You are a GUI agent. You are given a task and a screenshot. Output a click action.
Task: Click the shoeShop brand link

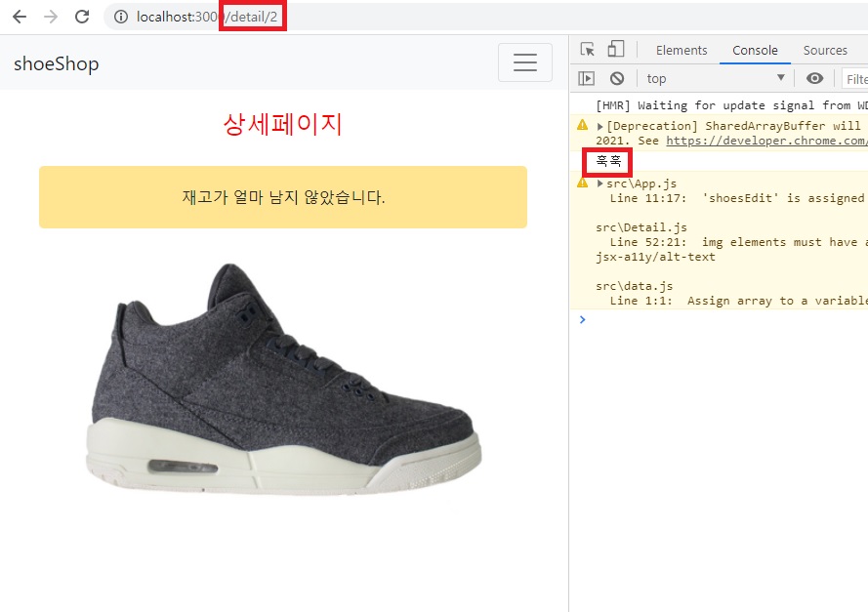tap(56, 63)
